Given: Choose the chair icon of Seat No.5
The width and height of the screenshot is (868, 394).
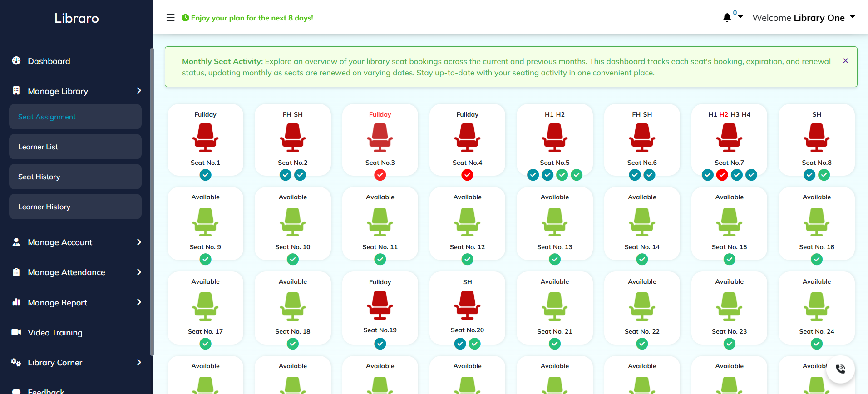Looking at the screenshot, I should coord(555,138).
